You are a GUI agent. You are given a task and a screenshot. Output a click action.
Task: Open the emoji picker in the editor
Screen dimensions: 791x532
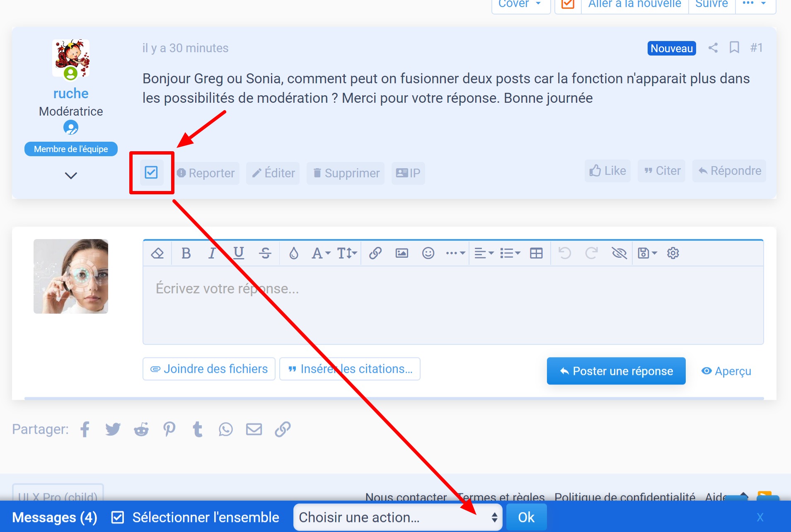tap(428, 253)
